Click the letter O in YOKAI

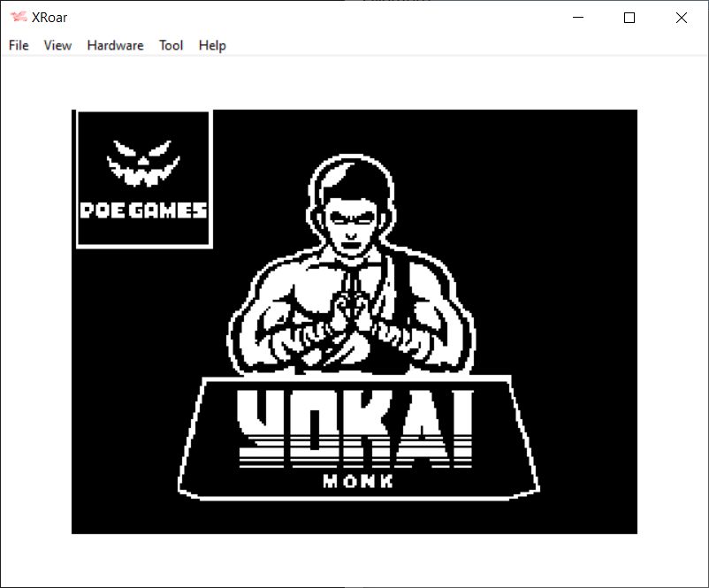click(315, 424)
